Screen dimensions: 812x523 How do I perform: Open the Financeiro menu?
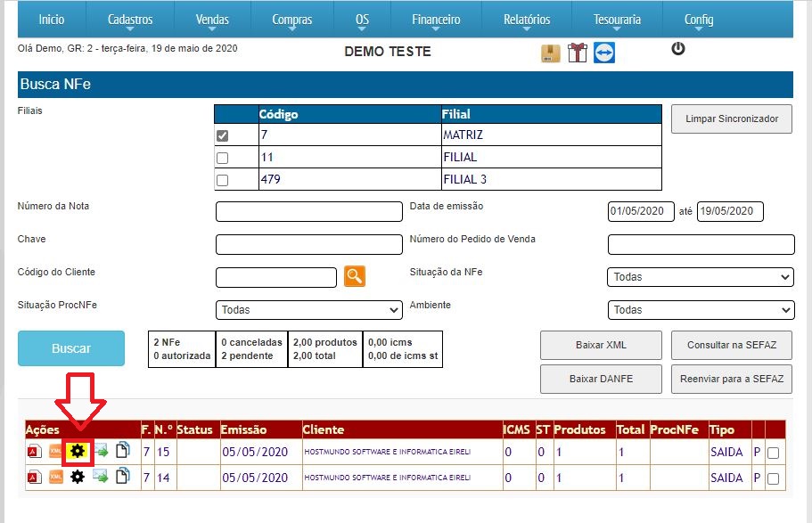436,20
